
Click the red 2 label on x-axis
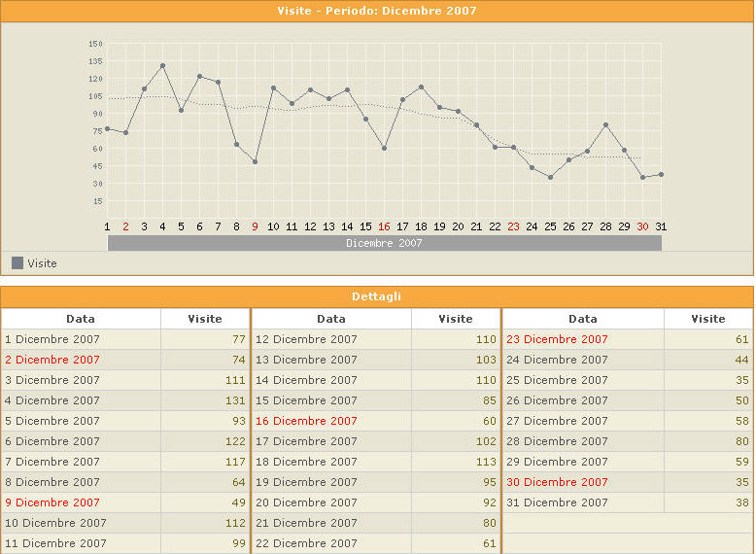(x=125, y=226)
